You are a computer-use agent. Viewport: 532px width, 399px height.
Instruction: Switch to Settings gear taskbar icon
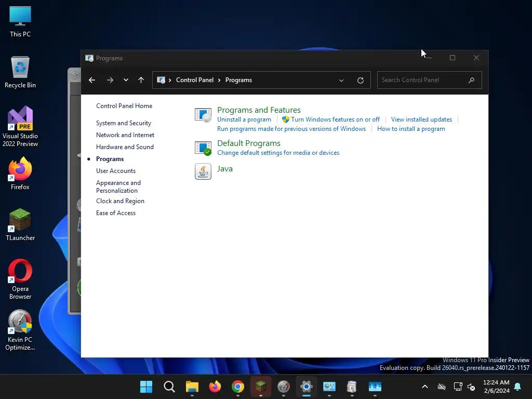pos(307,387)
